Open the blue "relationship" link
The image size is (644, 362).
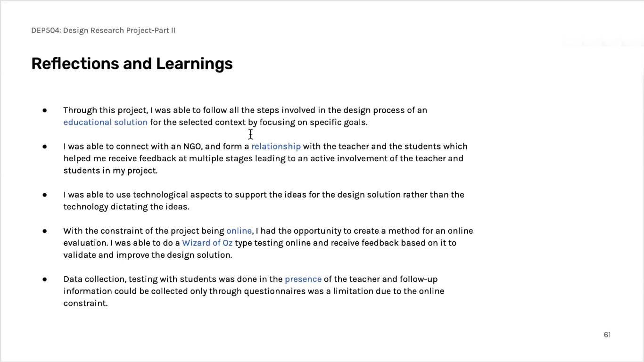click(276, 147)
